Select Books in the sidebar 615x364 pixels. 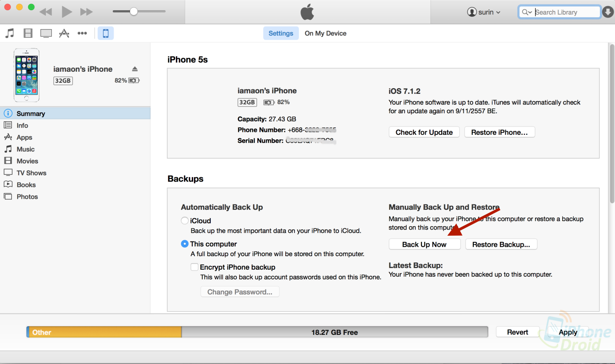point(75,185)
